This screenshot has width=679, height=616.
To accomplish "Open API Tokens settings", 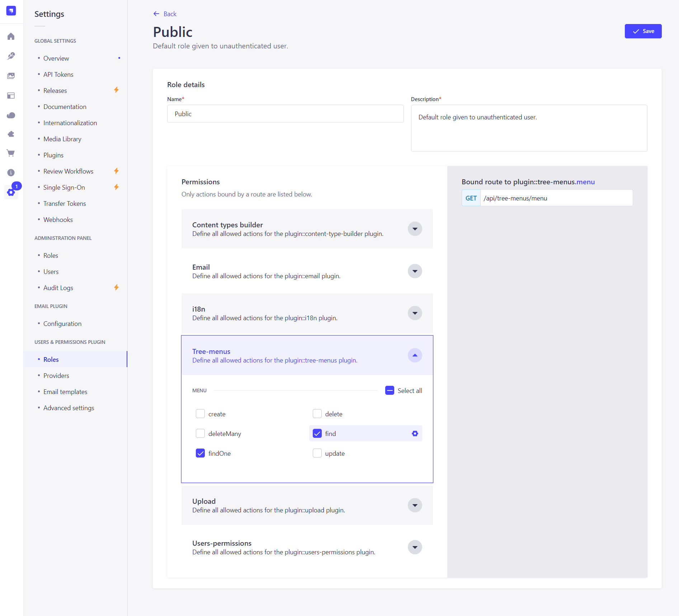I will (x=58, y=75).
